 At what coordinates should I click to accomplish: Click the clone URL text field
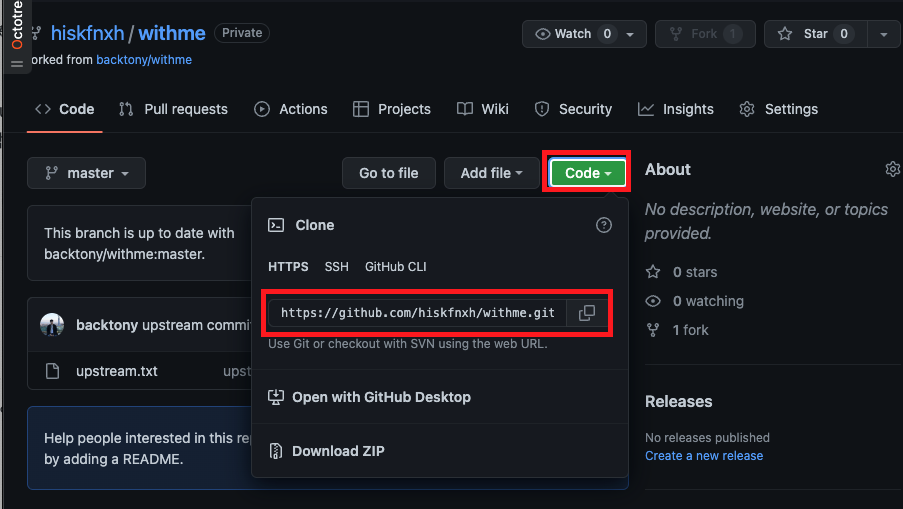pyautogui.click(x=418, y=313)
